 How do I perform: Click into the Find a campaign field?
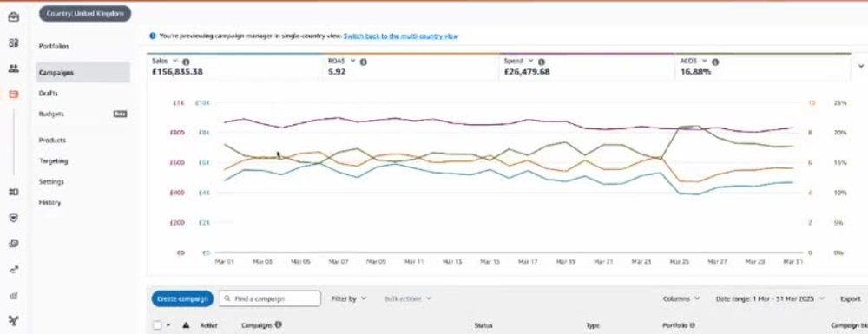tap(270, 298)
